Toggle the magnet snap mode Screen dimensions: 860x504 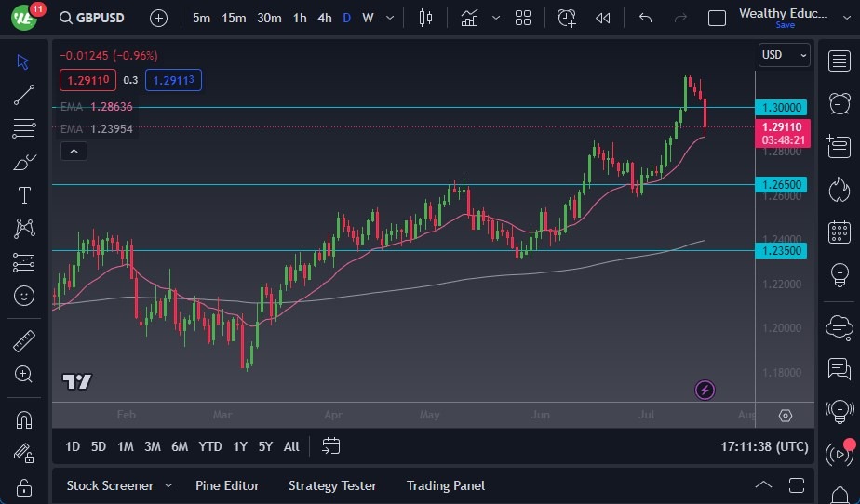[24, 419]
